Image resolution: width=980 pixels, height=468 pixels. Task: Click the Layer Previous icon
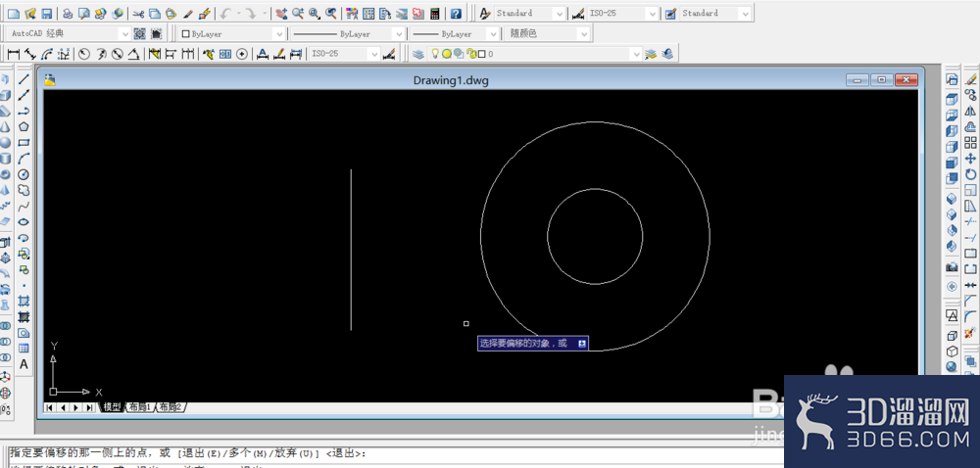pyautogui.click(x=668, y=54)
